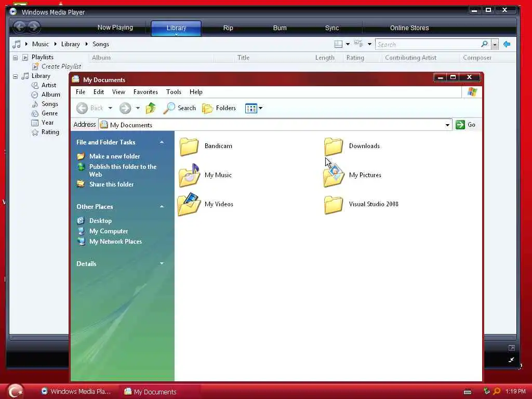Open layout options dropdown arrow in Media Player
This screenshot has height=399, width=532.
pos(348,44)
